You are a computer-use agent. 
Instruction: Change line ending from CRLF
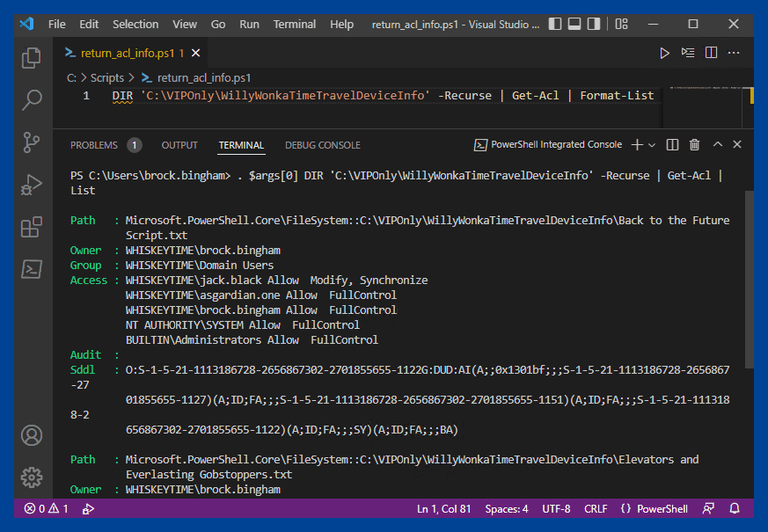tap(596, 508)
